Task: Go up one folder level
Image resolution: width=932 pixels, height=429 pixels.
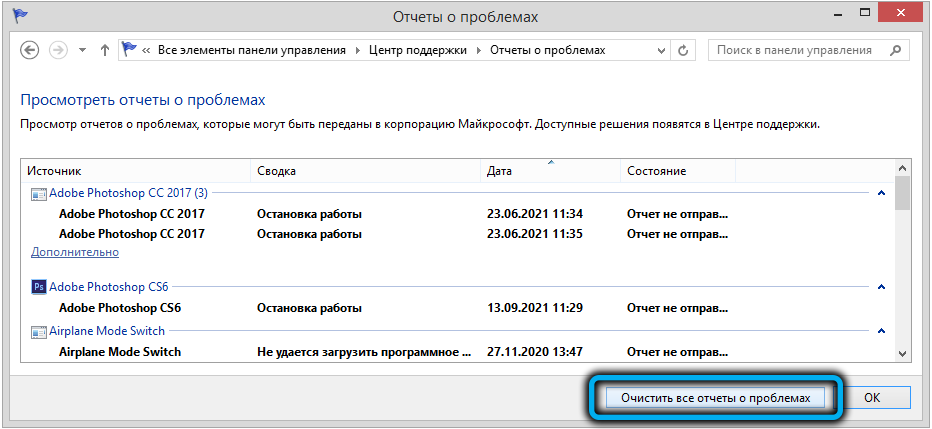Action: pyautogui.click(x=105, y=50)
